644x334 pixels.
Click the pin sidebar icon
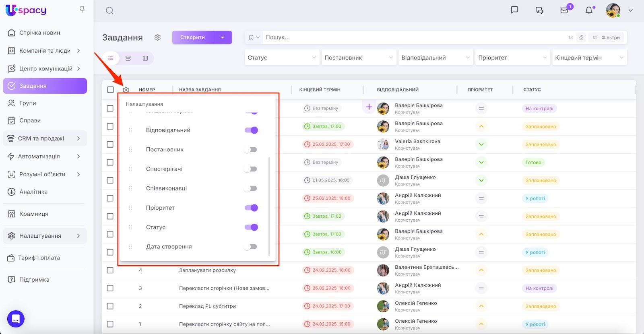[x=82, y=9]
